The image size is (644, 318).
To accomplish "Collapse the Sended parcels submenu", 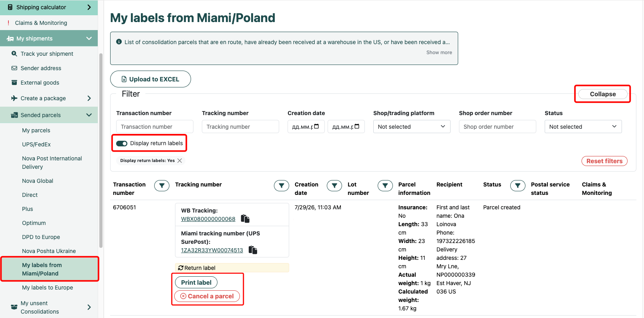I will click(89, 115).
